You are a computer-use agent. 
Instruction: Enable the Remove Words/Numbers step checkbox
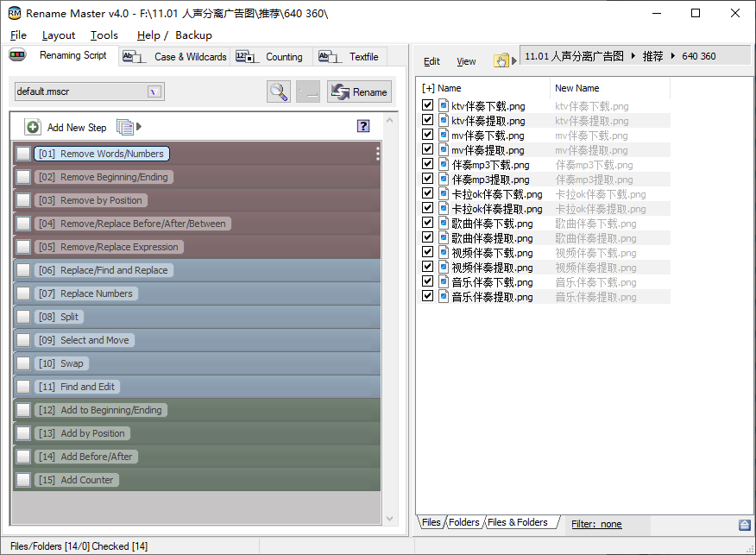click(x=23, y=154)
